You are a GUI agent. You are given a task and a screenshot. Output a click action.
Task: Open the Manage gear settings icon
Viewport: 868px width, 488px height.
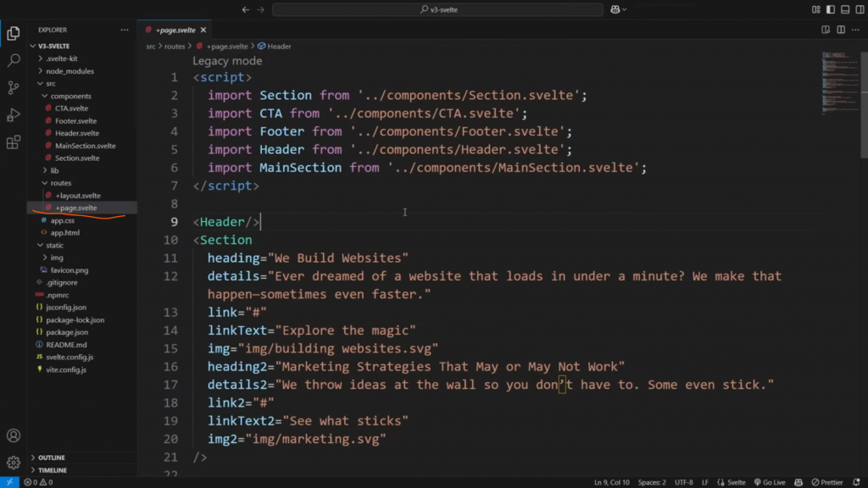point(14,463)
